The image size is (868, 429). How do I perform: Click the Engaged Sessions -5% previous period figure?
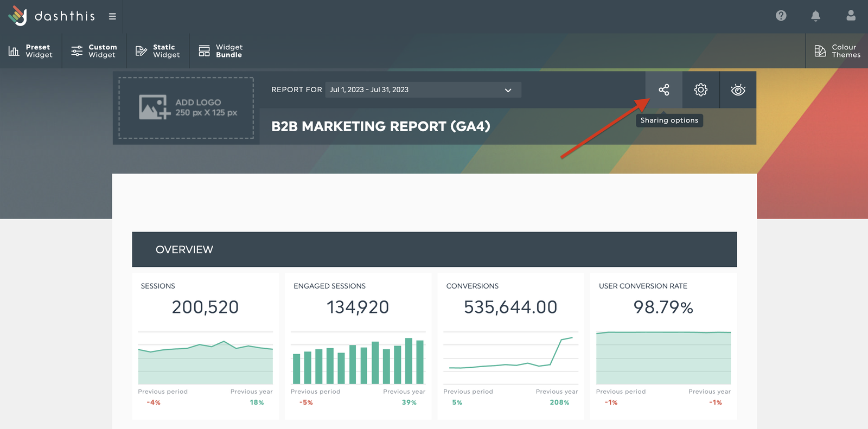[306, 402]
